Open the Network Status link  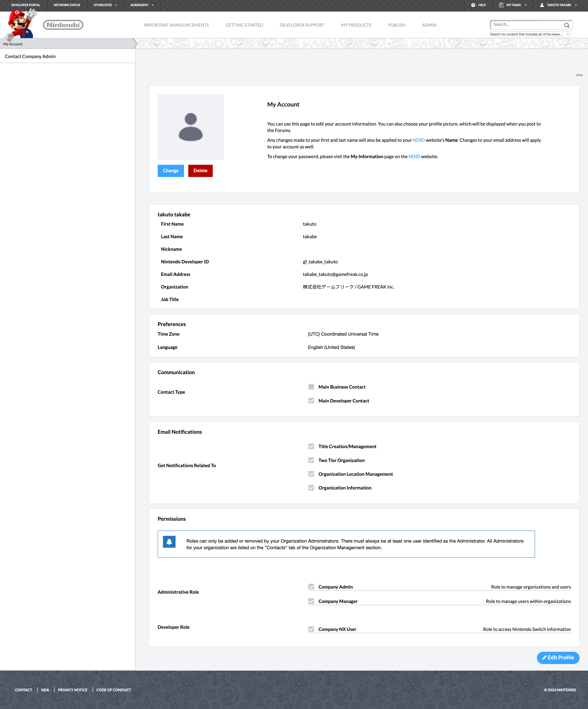coord(67,5)
